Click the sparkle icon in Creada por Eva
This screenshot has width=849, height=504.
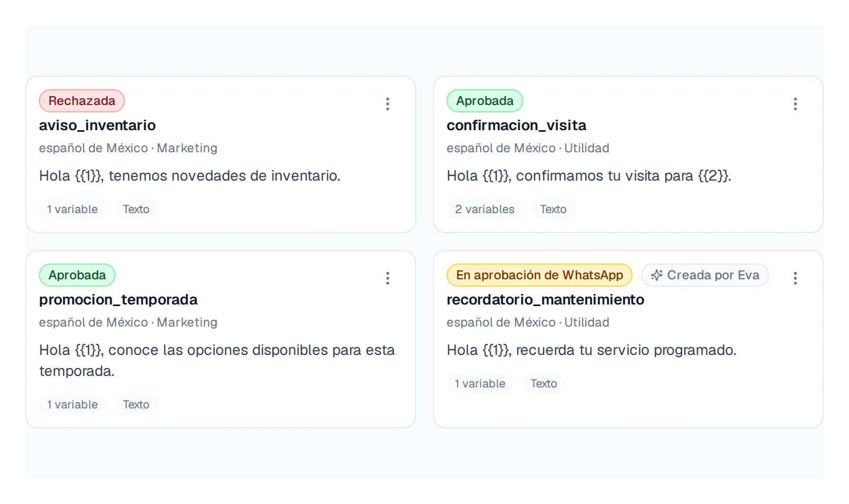click(x=657, y=275)
